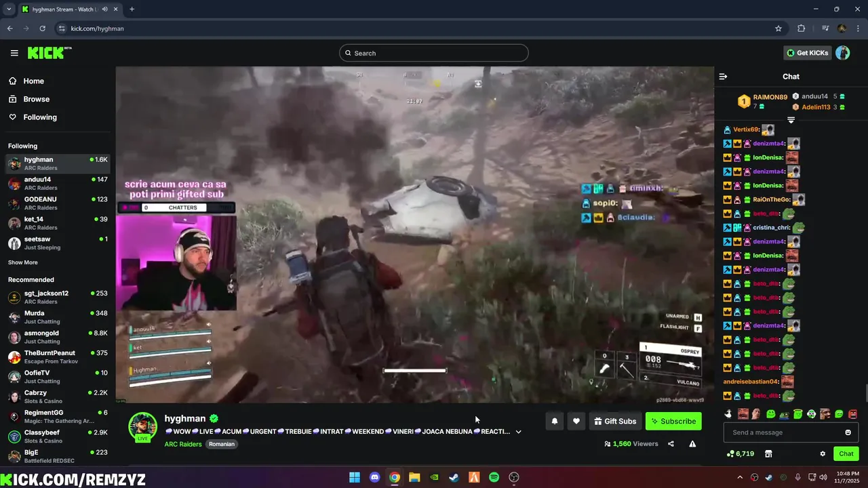Click the green Subscribe button
Viewport: 868px width, 488px height.
click(673, 421)
